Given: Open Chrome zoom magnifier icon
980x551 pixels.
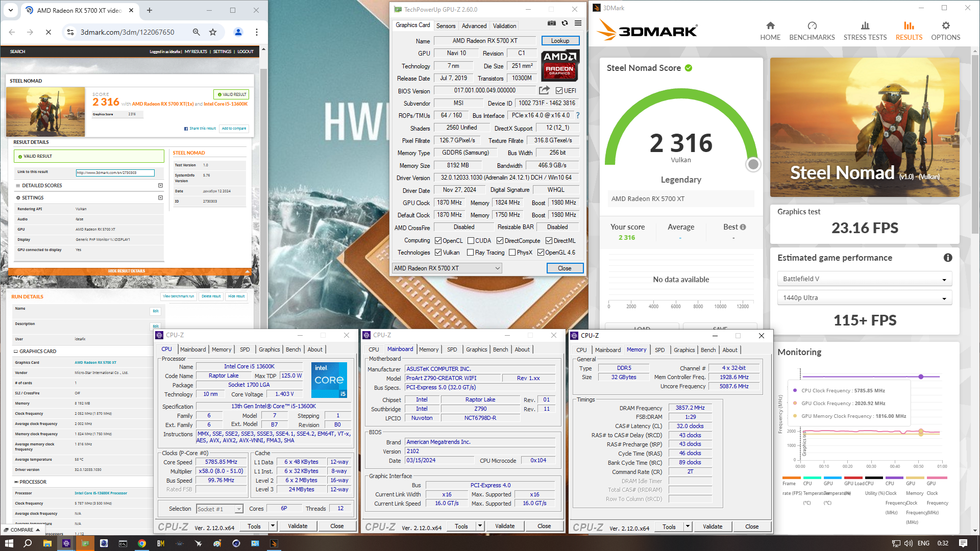Looking at the screenshot, I should (196, 32).
